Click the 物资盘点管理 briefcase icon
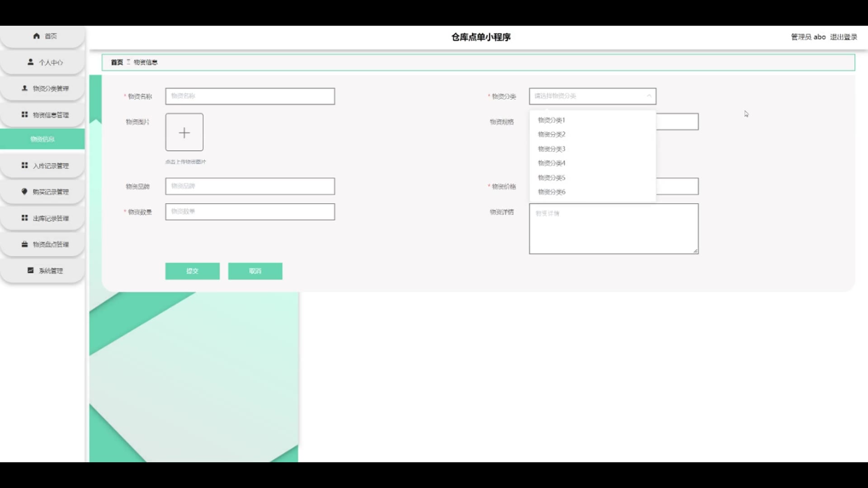 pos(25,244)
